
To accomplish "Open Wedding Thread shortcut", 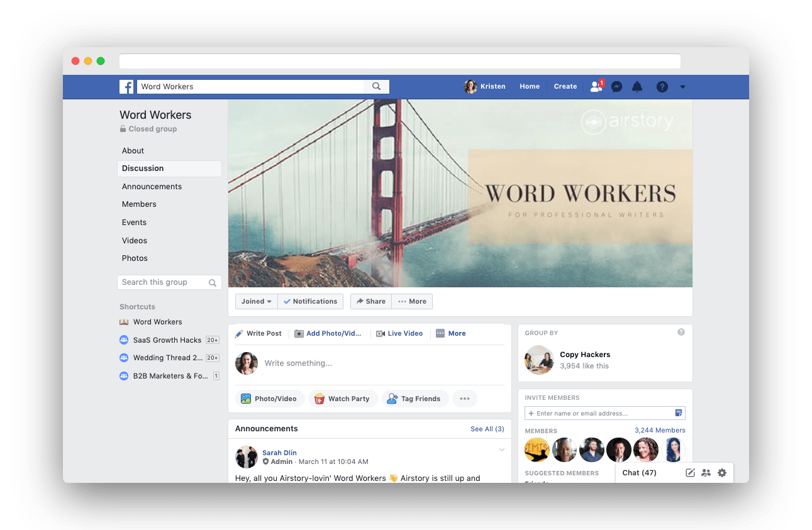I will click(168, 358).
